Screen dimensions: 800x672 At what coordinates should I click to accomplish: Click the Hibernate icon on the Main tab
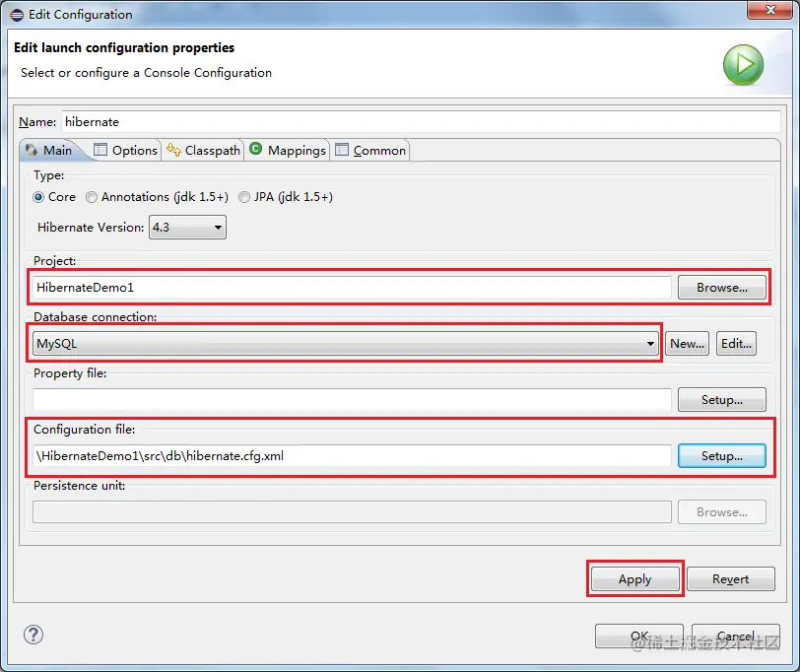pyautogui.click(x=33, y=150)
